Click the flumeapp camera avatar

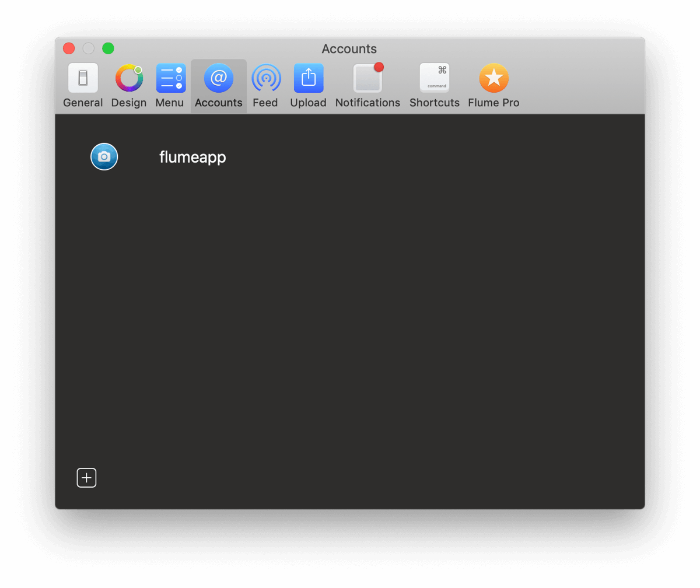(x=104, y=156)
